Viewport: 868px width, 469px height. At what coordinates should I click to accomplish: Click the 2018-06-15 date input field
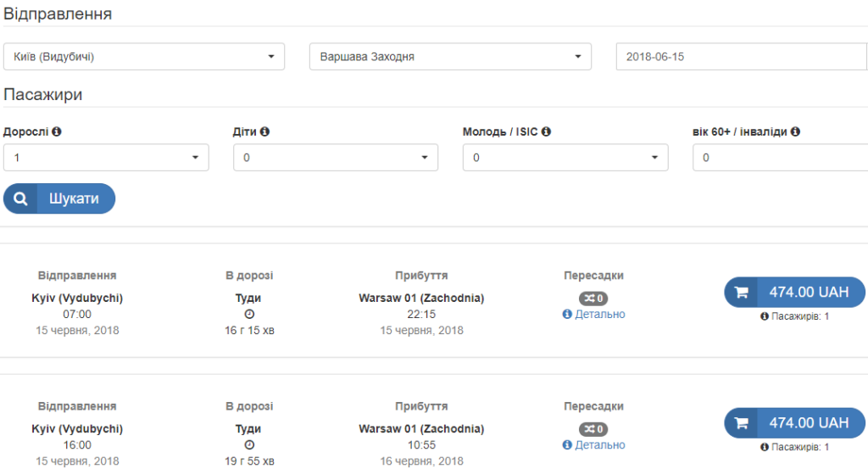(x=742, y=57)
